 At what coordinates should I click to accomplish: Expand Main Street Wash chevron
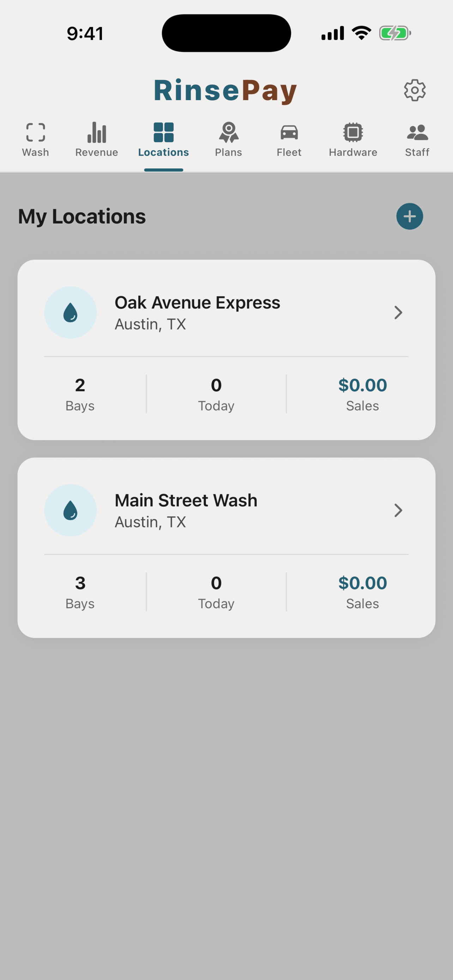(x=398, y=510)
